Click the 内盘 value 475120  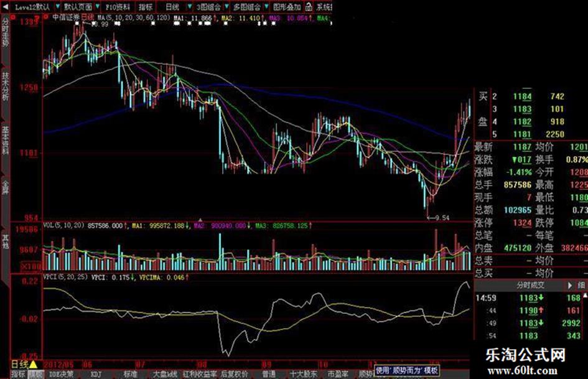518,248
